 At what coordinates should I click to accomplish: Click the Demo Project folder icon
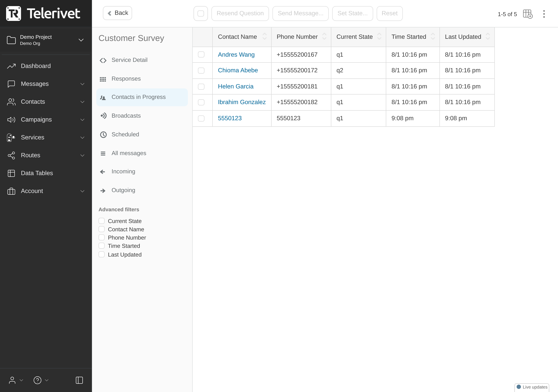point(11,40)
